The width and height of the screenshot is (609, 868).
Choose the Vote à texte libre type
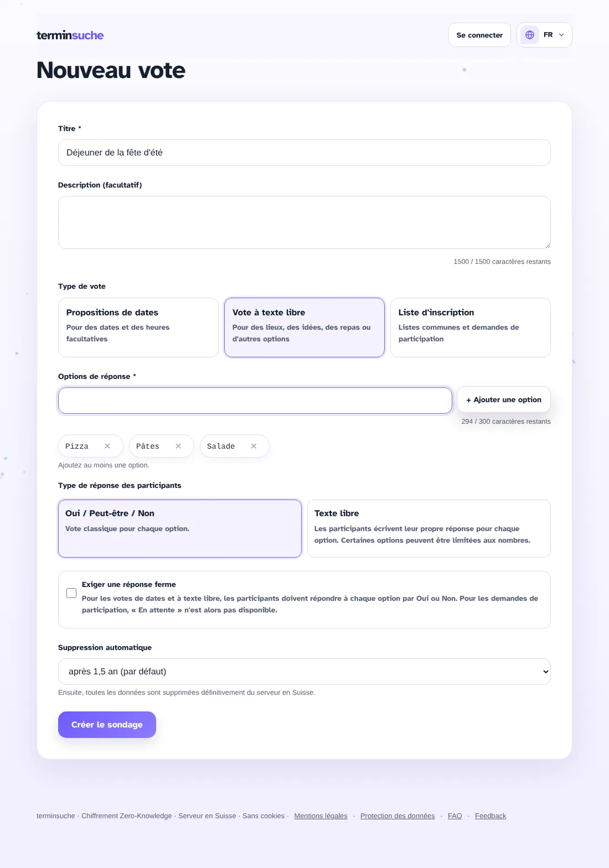[x=304, y=328]
